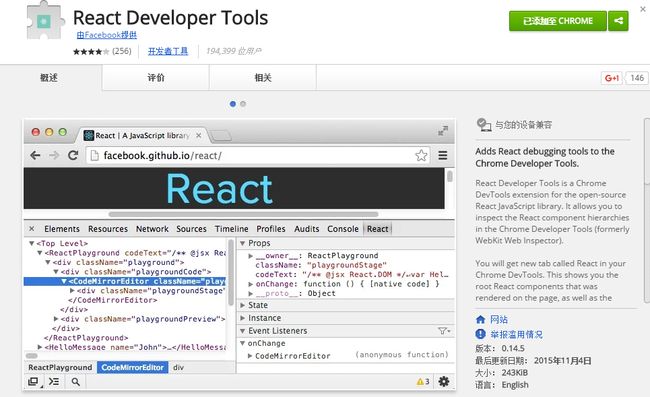Click the bookmark star in address bar
This screenshot has width=650, height=397.
421,155
